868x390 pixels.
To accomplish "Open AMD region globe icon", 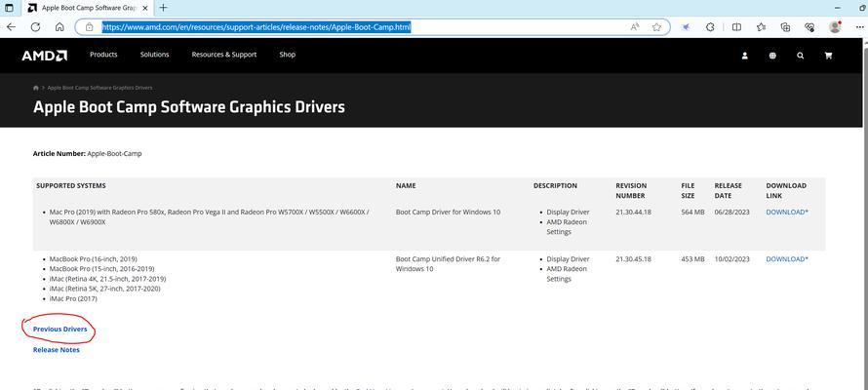I will tap(772, 56).
